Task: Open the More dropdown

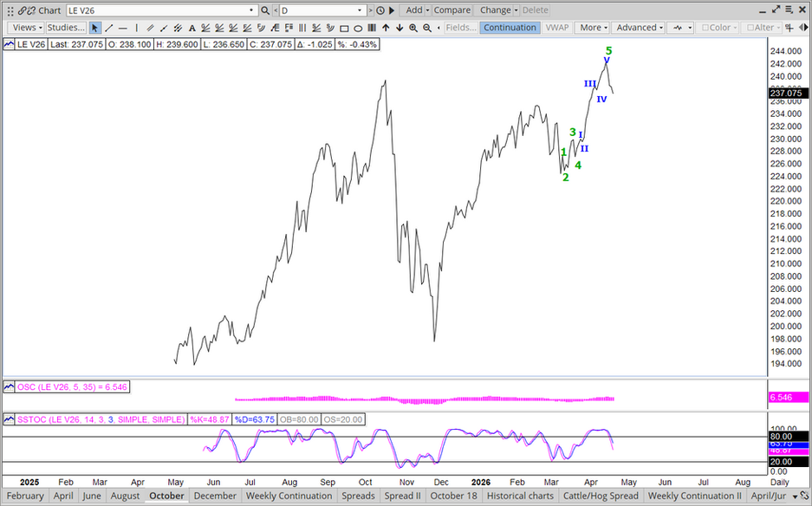Action: point(593,28)
